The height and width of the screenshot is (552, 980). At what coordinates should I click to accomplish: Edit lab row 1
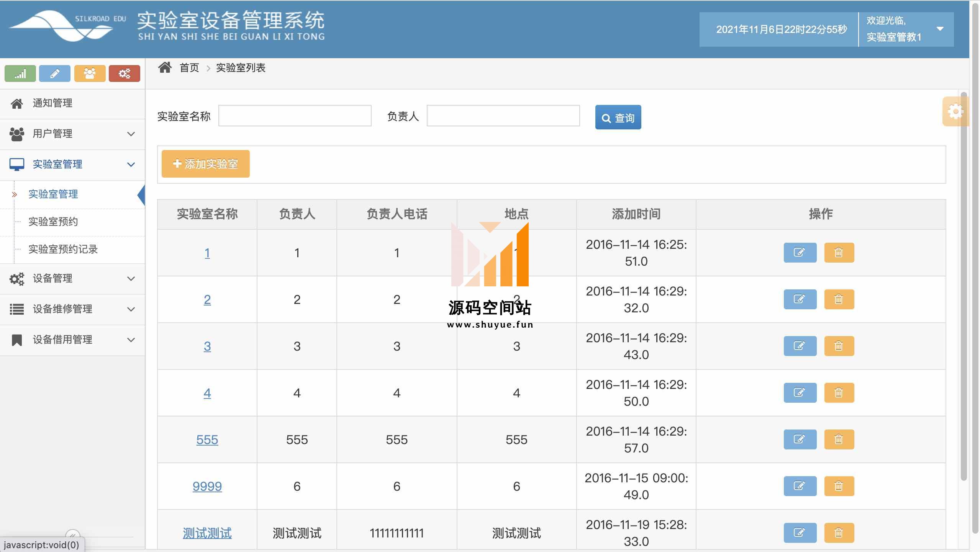click(800, 253)
